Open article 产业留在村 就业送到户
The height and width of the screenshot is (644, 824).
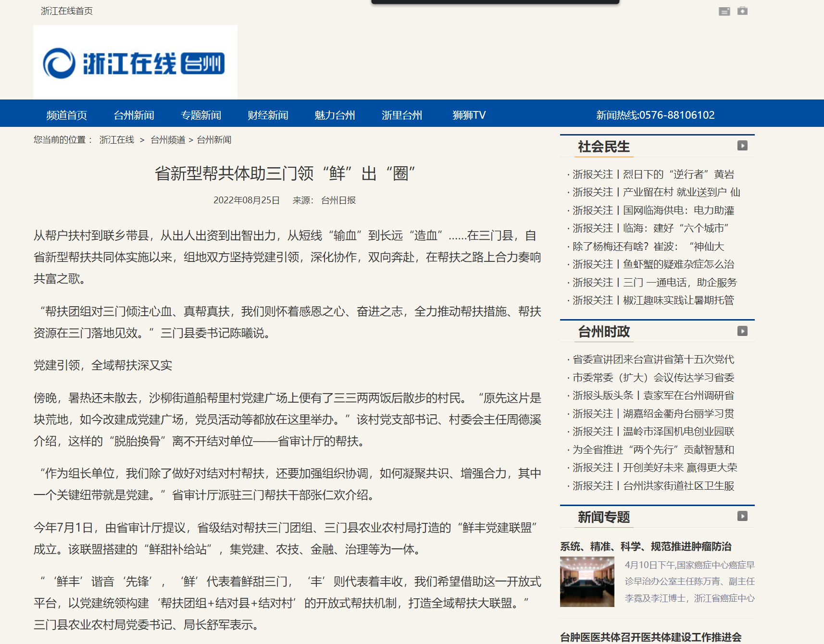tap(656, 192)
